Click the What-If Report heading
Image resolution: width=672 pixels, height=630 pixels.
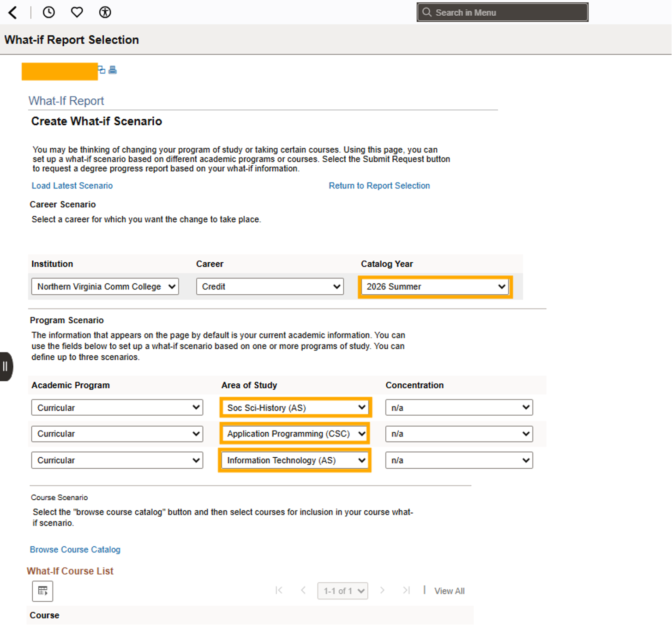point(66,101)
